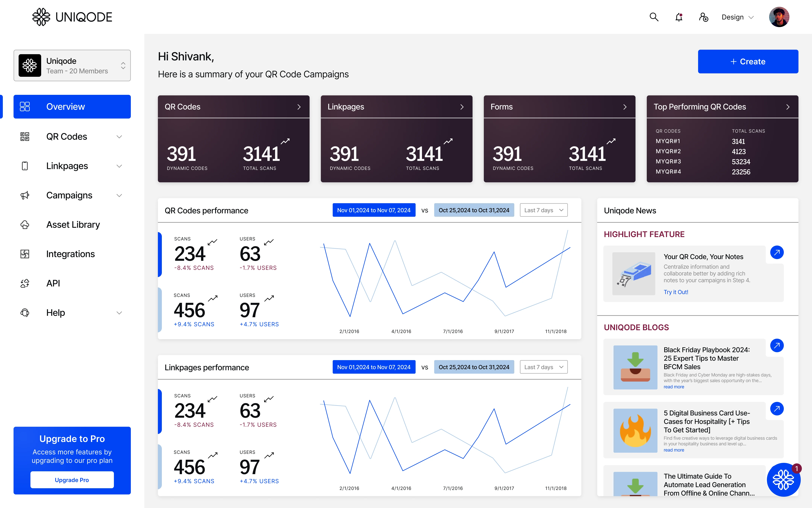
Task: Expand the QR Codes sidebar chevron
Action: (119, 137)
